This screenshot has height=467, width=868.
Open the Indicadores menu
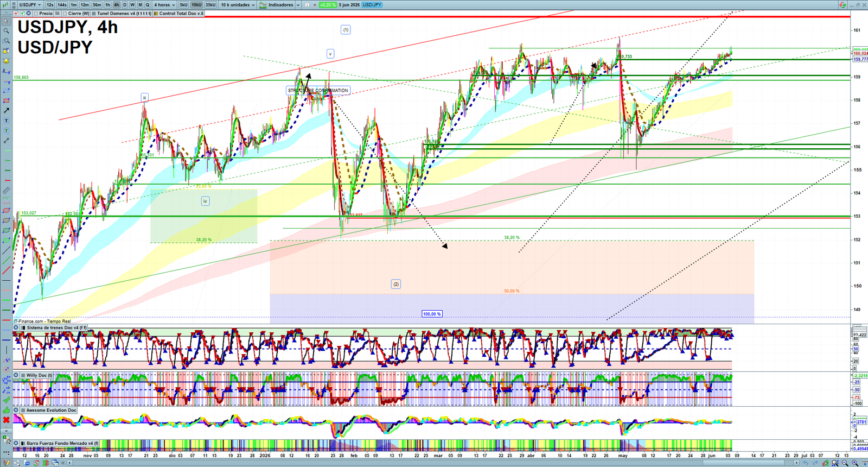pyautogui.click(x=277, y=5)
